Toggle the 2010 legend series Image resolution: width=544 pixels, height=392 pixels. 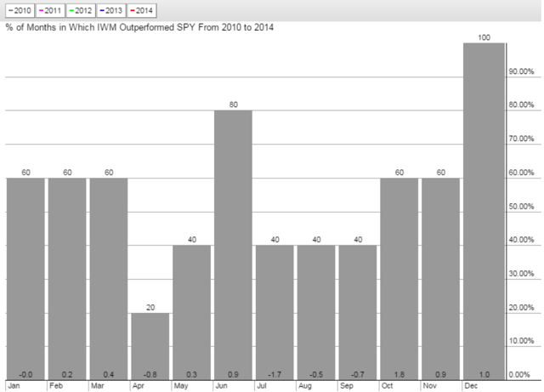[20, 10]
